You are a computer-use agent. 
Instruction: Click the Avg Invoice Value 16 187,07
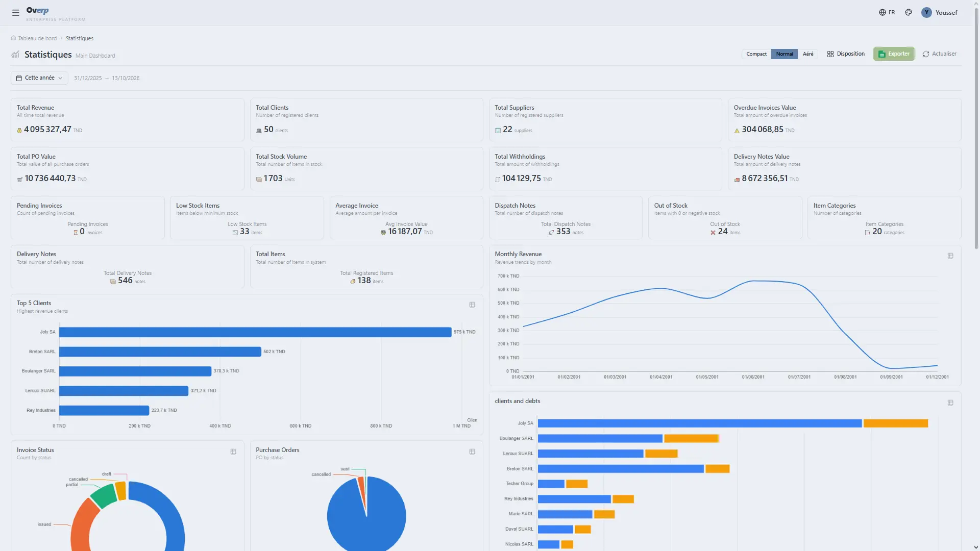405,232
